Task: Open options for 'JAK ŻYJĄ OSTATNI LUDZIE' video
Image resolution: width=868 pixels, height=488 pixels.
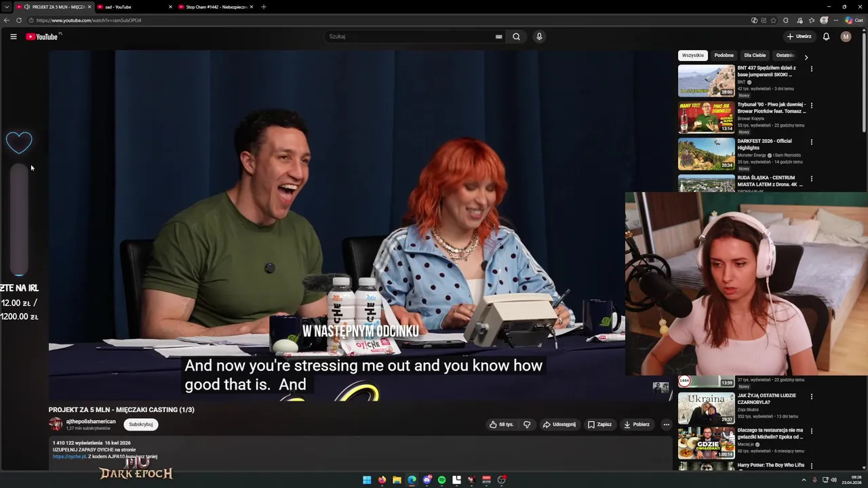Action: tap(811, 396)
